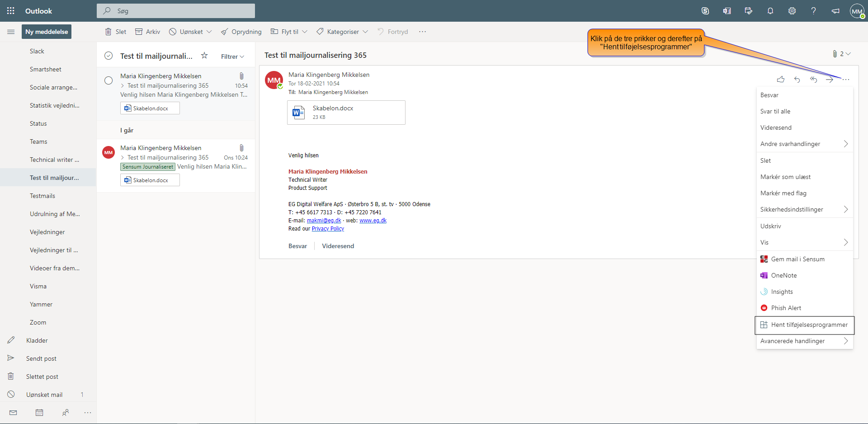Expand the Kategoriser dropdown
The image size is (868, 424).
click(x=342, y=32)
